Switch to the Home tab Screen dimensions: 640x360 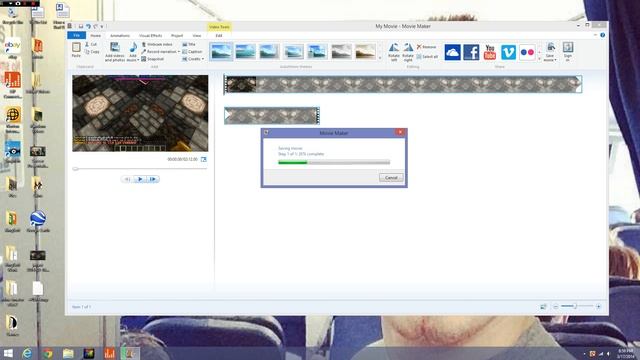point(96,36)
